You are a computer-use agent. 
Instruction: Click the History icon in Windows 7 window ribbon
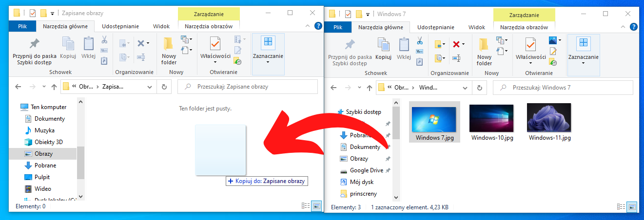pyautogui.click(x=553, y=61)
